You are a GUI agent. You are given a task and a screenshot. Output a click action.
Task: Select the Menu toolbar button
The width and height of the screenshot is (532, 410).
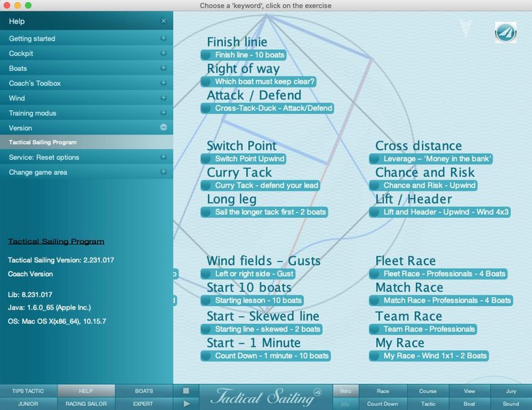pos(345,391)
